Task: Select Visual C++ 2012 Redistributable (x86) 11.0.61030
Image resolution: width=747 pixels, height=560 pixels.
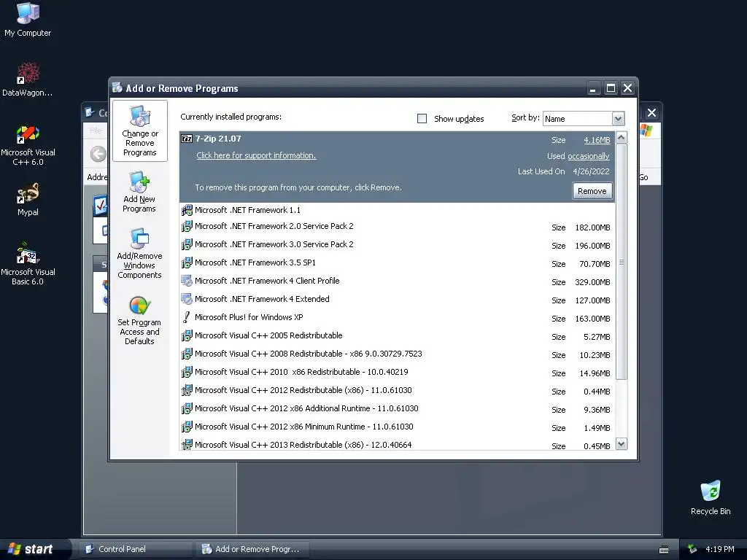Action: (398, 391)
